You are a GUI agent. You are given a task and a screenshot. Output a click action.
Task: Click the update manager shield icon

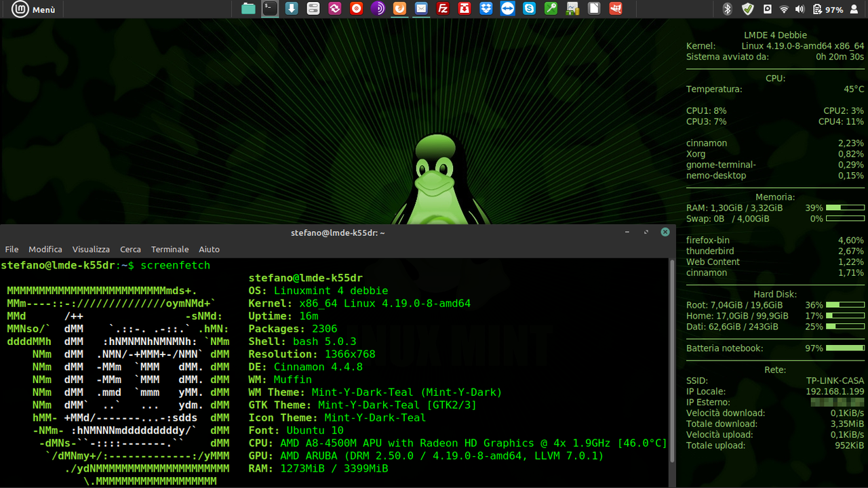747,9
